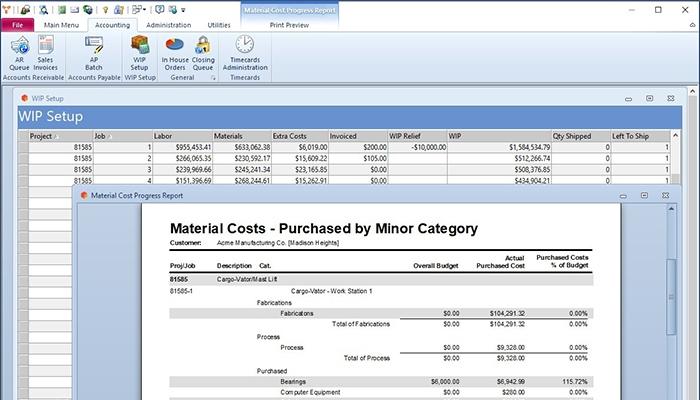Click the padlock user icon in quick access bar
This screenshot has height=400, width=700.
(25, 9)
